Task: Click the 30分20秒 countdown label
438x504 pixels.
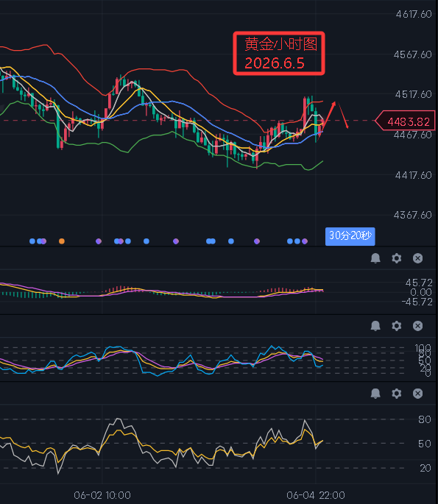Action: [350, 236]
